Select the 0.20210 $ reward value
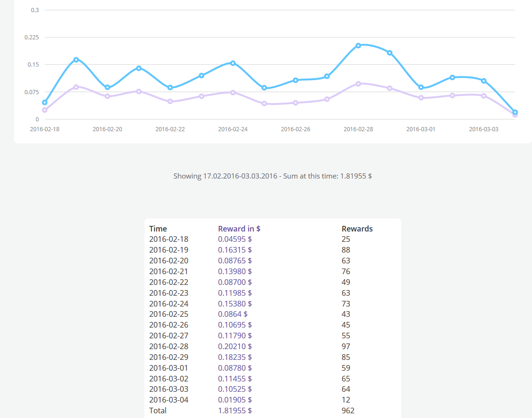532x418 pixels. click(x=235, y=346)
